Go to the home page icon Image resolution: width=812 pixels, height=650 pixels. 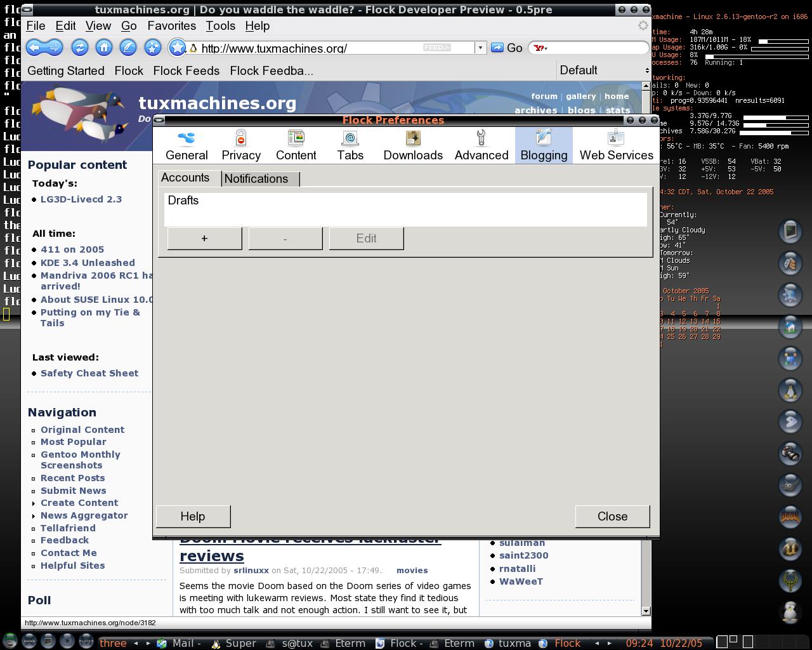coord(104,48)
